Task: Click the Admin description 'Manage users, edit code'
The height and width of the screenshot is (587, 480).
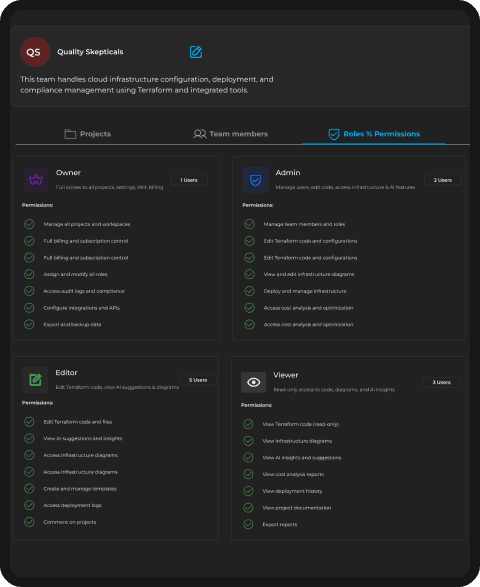Action: (x=345, y=187)
